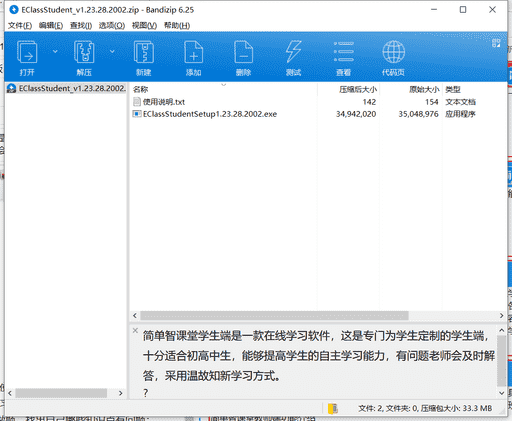Click the file list horizontal scrollbar

[x=274, y=315]
